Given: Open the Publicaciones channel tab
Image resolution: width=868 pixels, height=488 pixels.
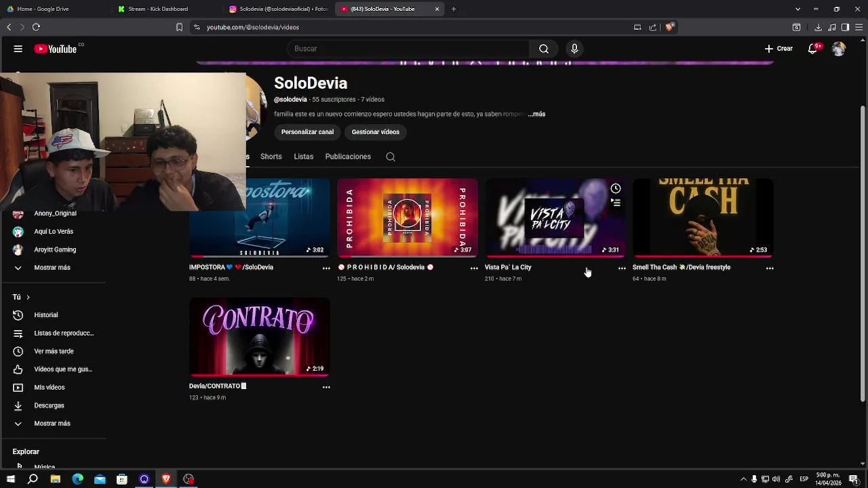Looking at the screenshot, I should tap(348, 157).
